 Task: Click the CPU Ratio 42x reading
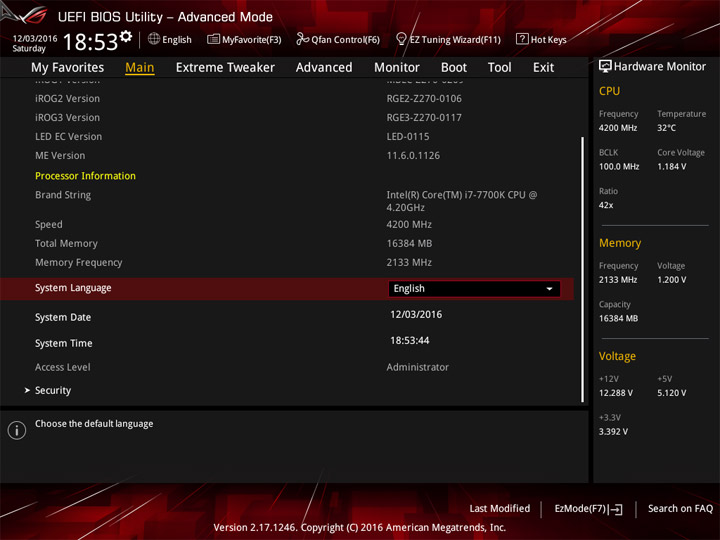[606, 205]
